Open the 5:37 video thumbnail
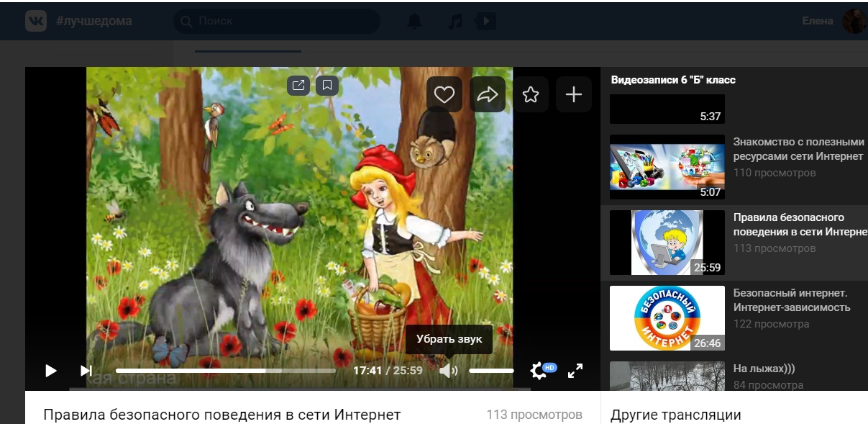 667,109
